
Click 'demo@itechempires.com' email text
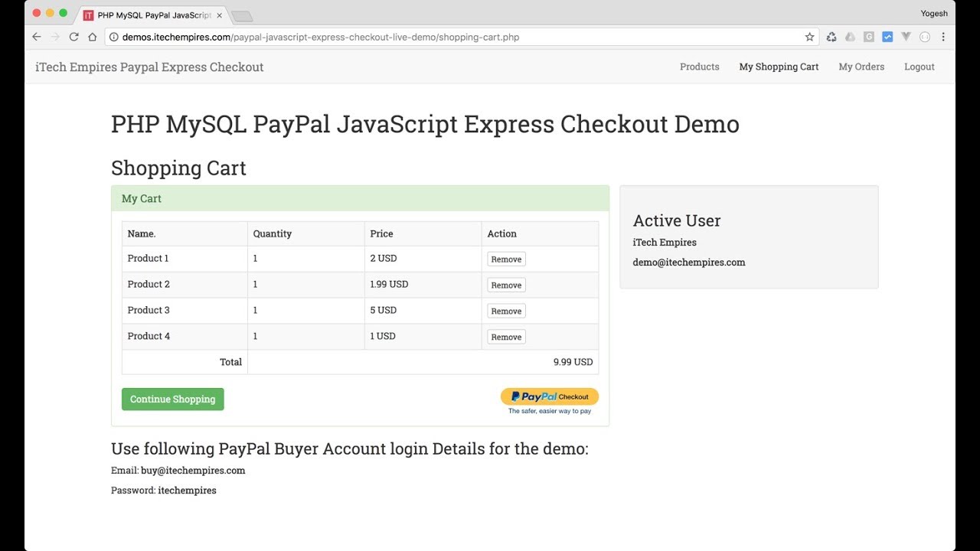click(x=689, y=262)
